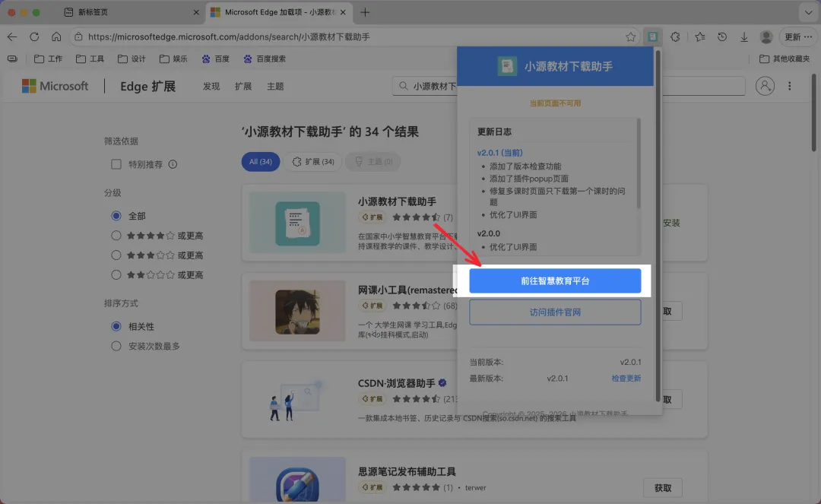The width and height of the screenshot is (821, 504).
Task: Open the browser history icon
Action: click(x=722, y=36)
